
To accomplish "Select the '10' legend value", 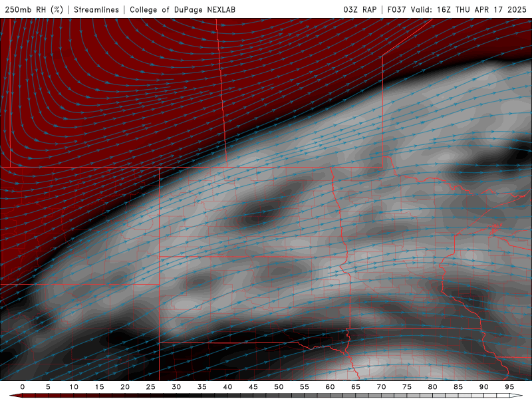I will point(74,387).
